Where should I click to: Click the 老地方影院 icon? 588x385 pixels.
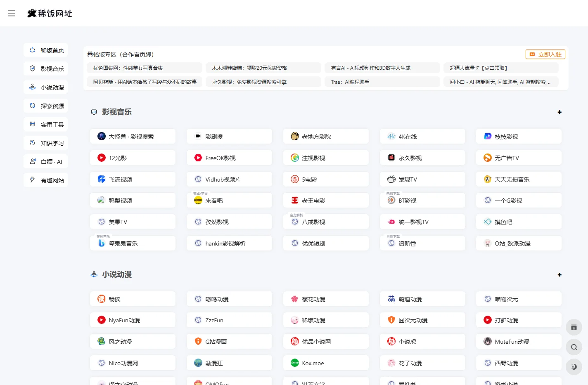click(295, 136)
